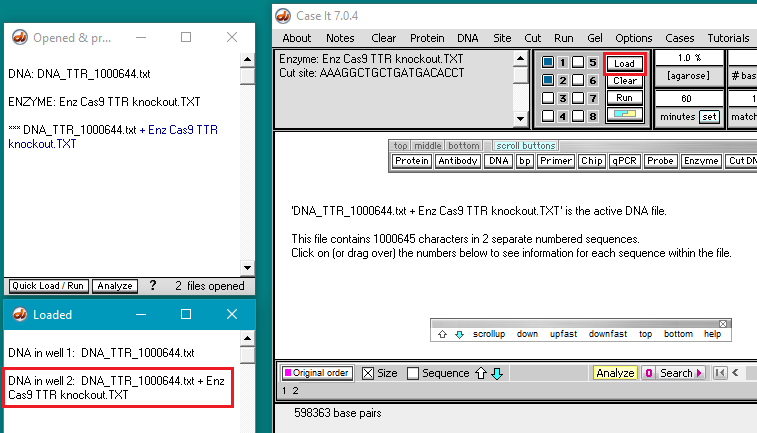Open the Tutorials menu
This screenshot has width=757, height=433.
point(728,38)
